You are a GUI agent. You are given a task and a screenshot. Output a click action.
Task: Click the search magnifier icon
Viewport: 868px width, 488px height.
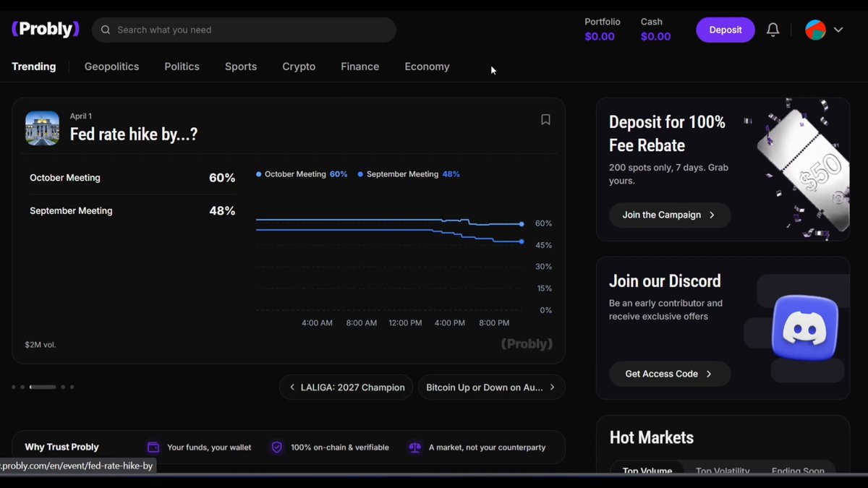coord(106,30)
